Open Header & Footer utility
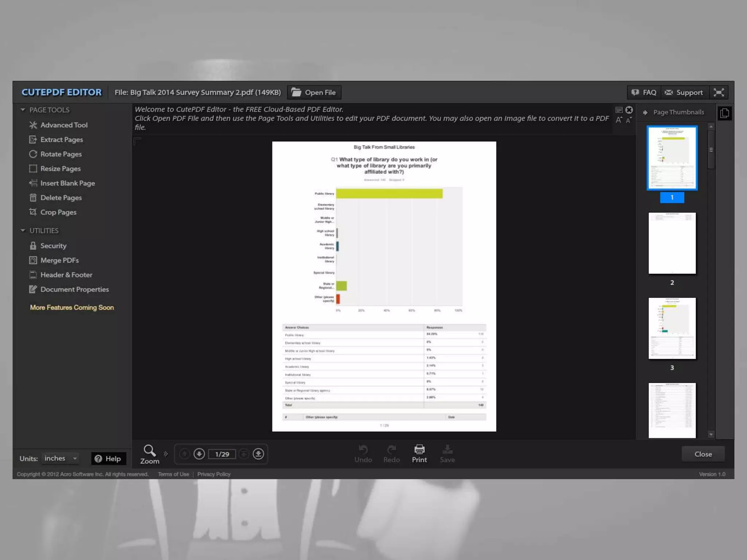The height and width of the screenshot is (560, 747). (66, 275)
